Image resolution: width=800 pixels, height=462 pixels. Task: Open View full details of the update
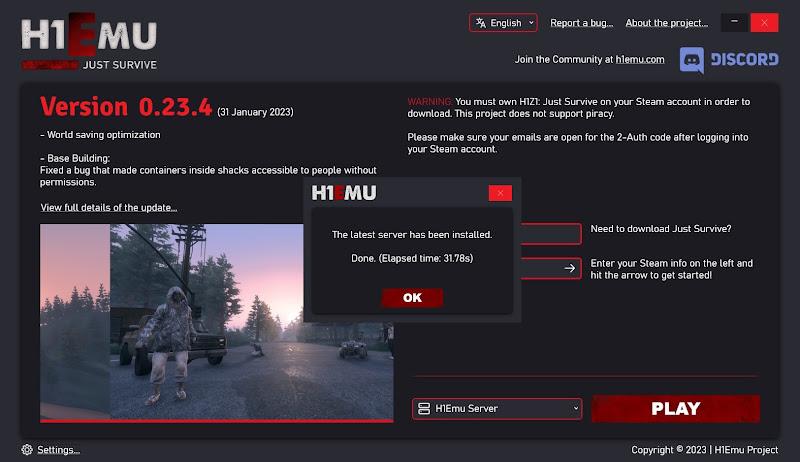[x=109, y=208]
